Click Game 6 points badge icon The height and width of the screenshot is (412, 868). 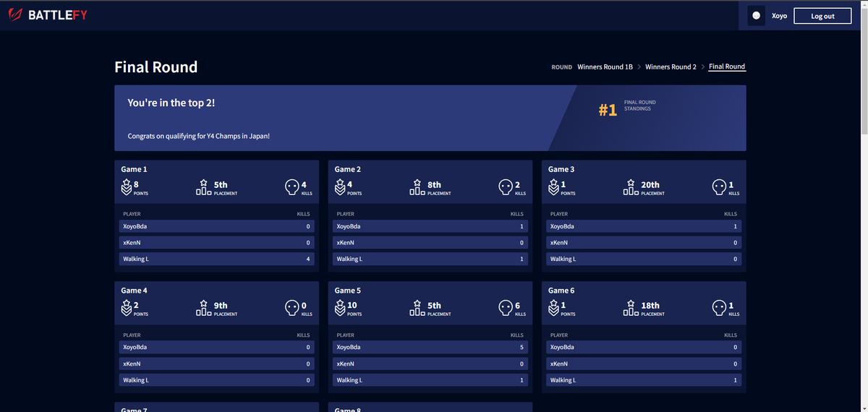coord(553,309)
